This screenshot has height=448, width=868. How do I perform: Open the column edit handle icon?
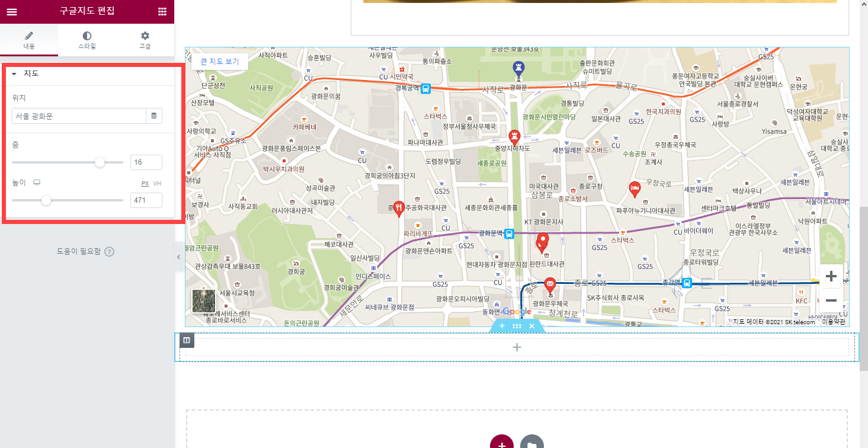(x=187, y=340)
